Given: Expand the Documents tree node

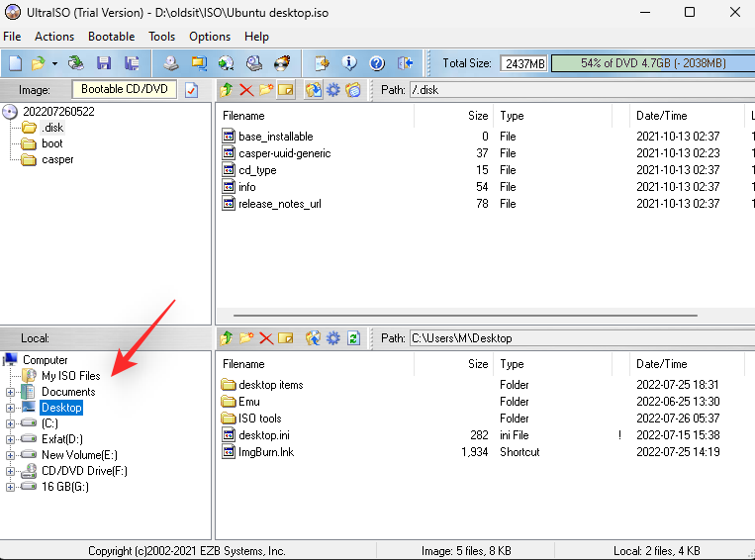Looking at the screenshot, I should pyautogui.click(x=10, y=392).
